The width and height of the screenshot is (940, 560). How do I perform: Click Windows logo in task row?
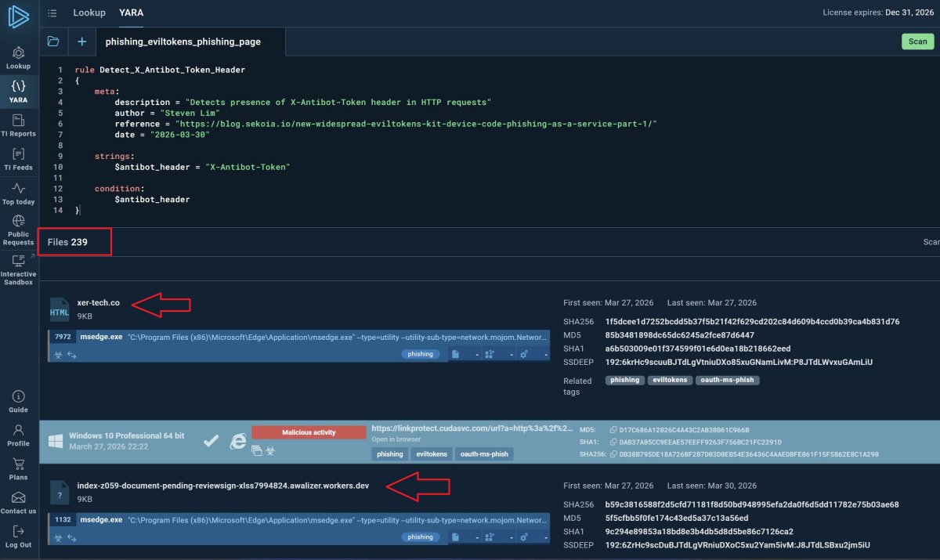click(56, 441)
